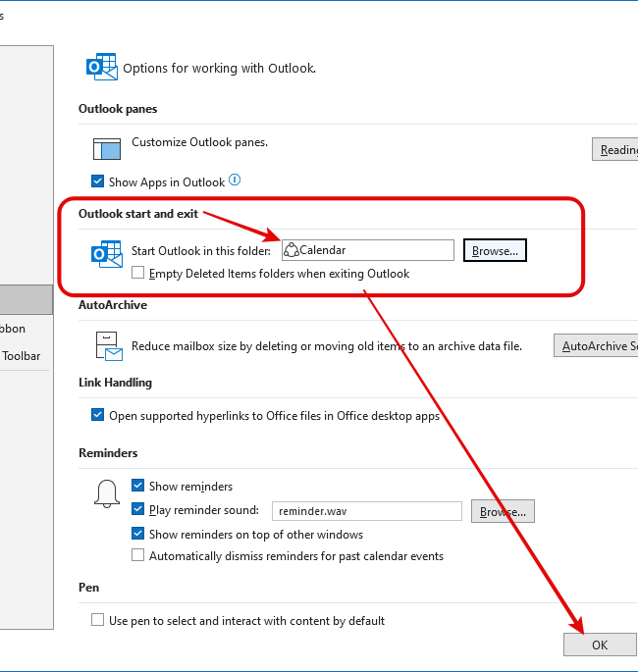
Task: Click the Customize Outlook panes text
Action: pos(200,142)
